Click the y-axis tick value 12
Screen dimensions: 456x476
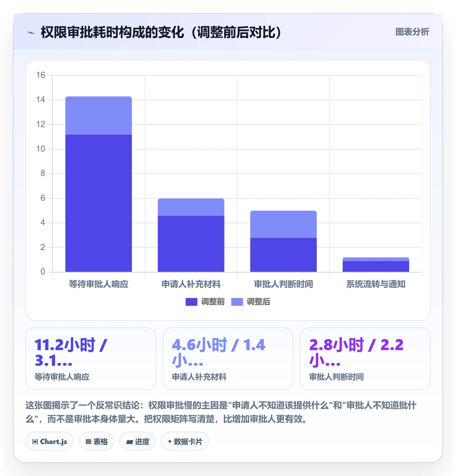click(41, 125)
